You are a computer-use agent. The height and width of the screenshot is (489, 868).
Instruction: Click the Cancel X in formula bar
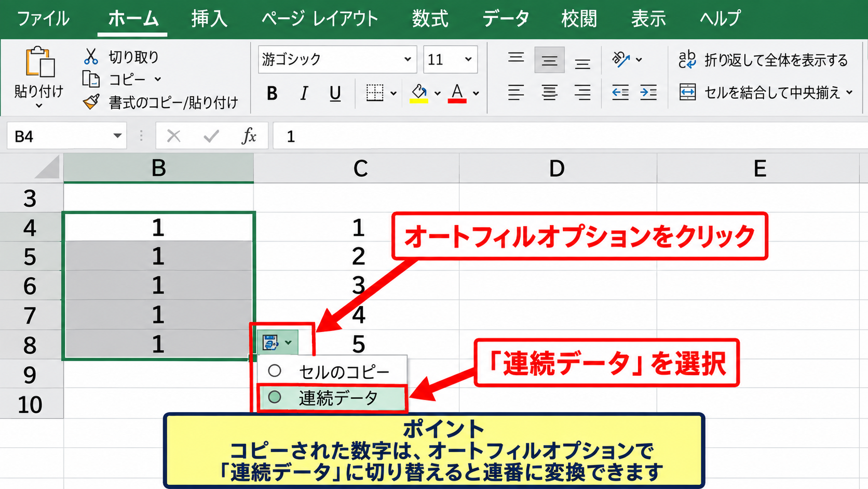pos(174,136)
